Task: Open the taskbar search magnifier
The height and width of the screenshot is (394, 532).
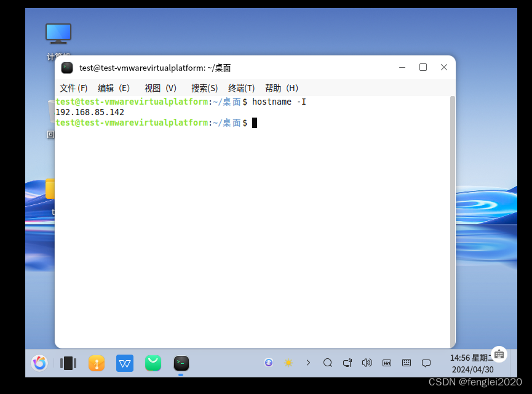Action: click(328, 363)
